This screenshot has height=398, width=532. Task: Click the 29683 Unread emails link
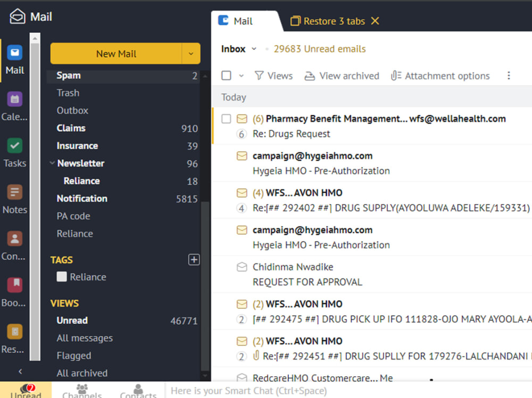pyautogui.click(x=320, y=49)
